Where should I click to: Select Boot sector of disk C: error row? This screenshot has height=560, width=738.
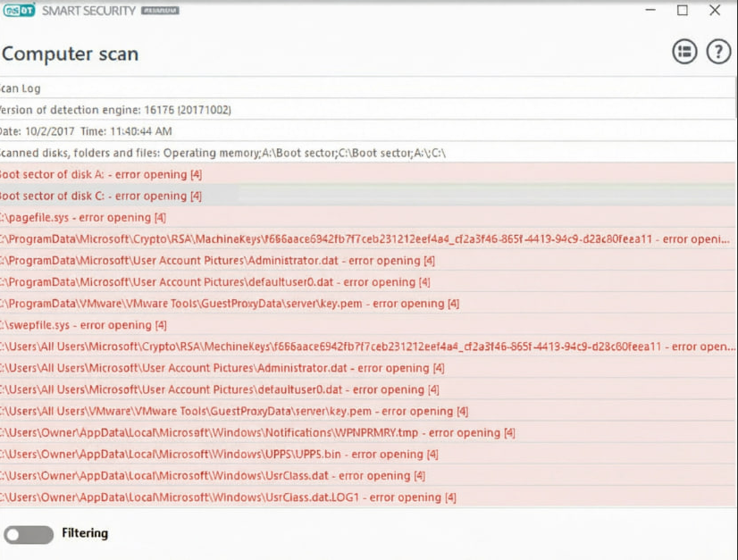367,196
